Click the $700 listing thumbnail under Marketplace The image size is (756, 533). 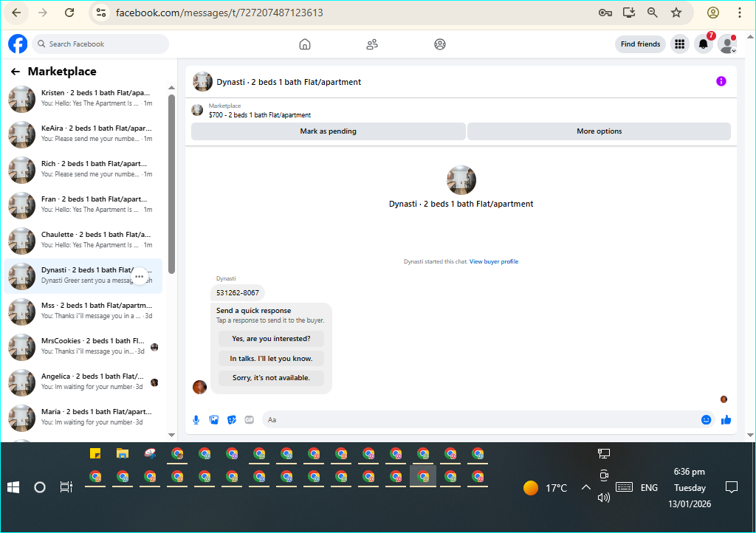click(197, 110)
